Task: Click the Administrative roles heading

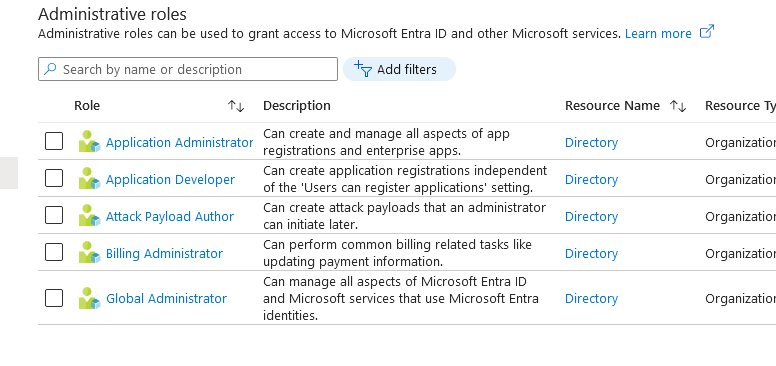Action: tap(112, 14)
